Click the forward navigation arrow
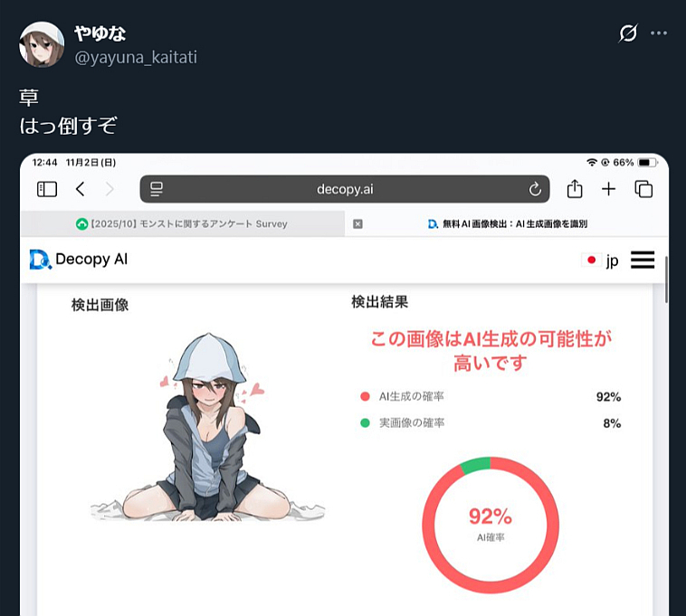686x616 pixels. 110,189
